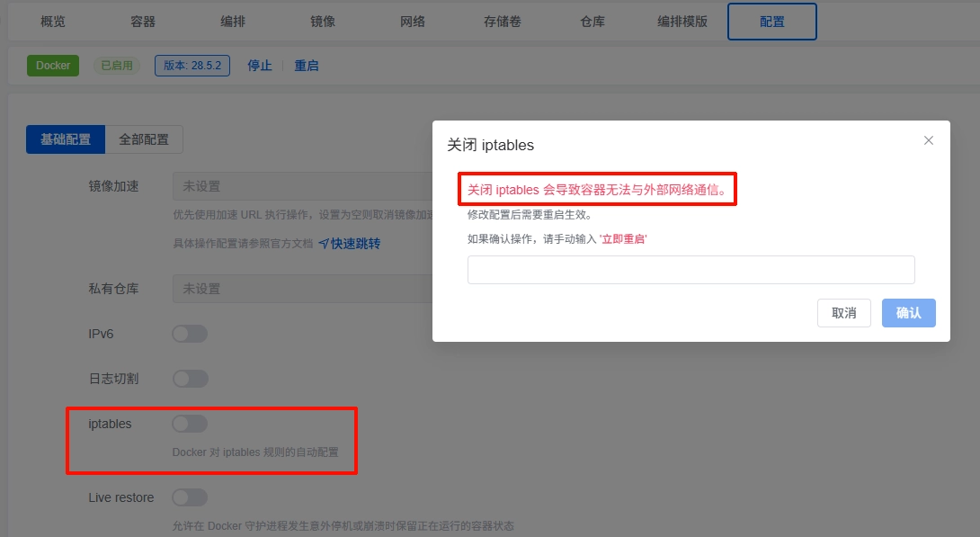The width and height of the screenshot is (980, 537).
Task: Visit the 仓库 repository page
Action: pos(592,22)
